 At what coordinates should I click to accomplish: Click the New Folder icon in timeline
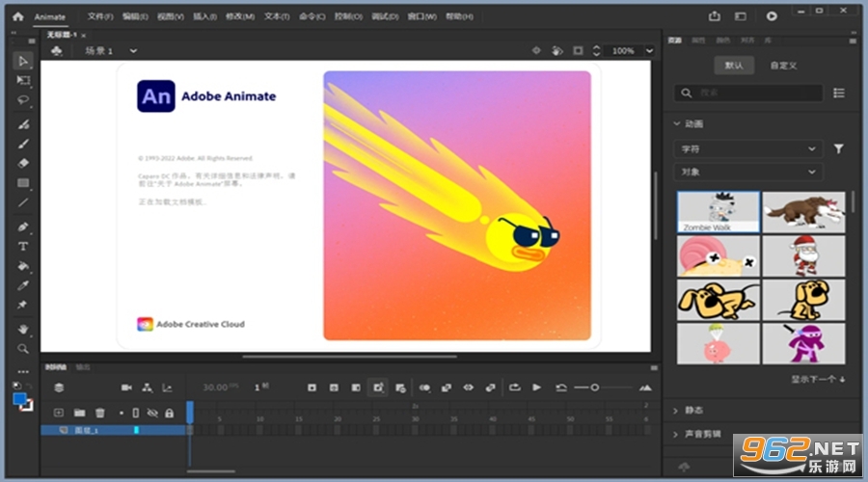80,413
